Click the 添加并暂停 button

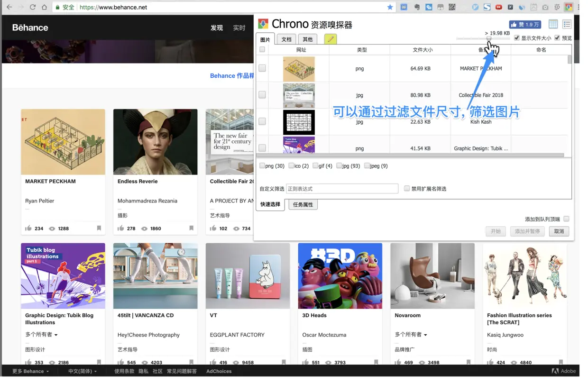coord(527,231)
